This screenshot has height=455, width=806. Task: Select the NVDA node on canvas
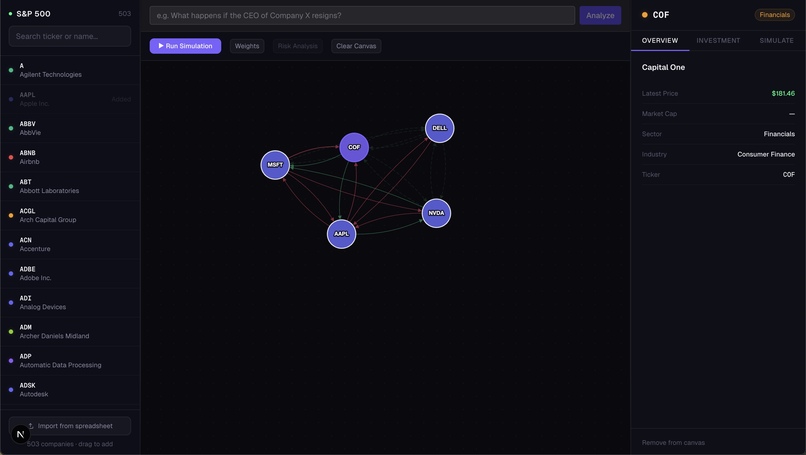[x=436, y=213]
